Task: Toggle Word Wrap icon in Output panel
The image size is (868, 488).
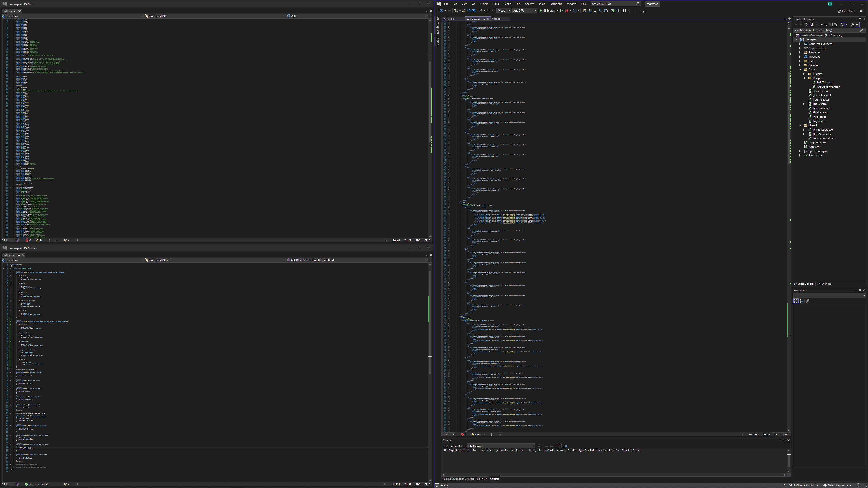Action: [x=565, y=446]
